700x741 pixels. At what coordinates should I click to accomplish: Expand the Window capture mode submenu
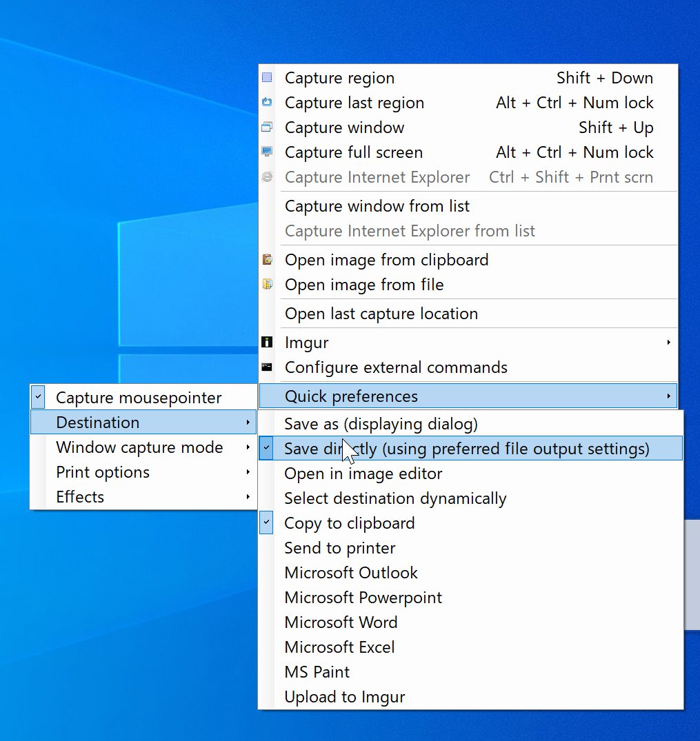click(248, 447)
